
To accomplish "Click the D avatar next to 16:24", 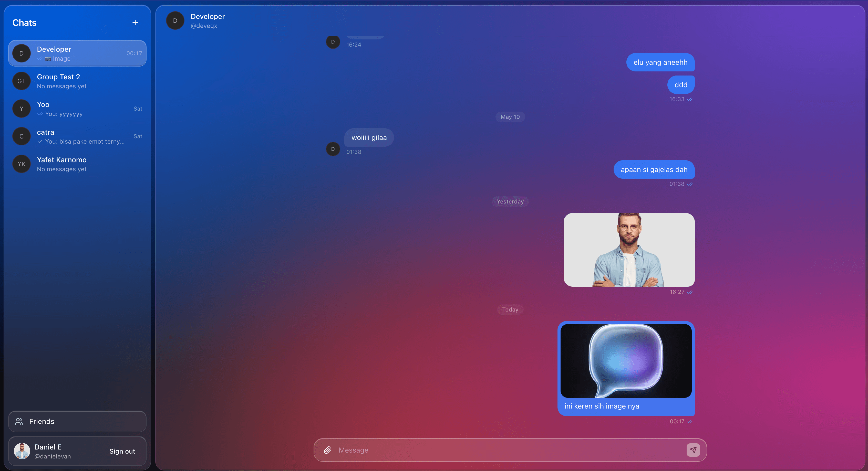I will tap(333, 42).
